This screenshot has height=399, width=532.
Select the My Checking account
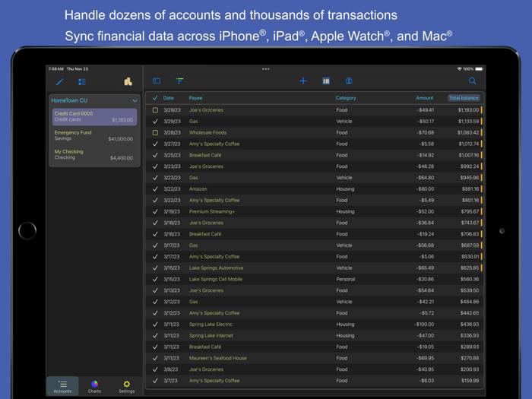(94, 155)
